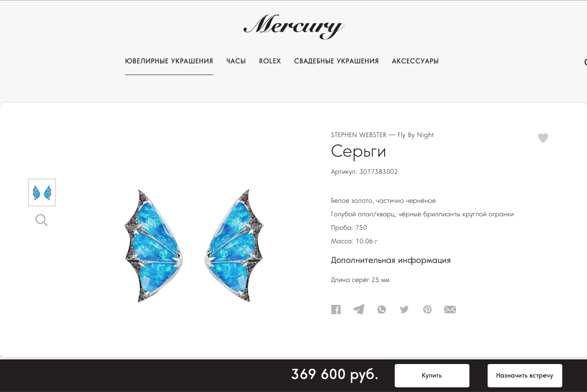Zoom product image with magnifier icon

click(42, 220)
